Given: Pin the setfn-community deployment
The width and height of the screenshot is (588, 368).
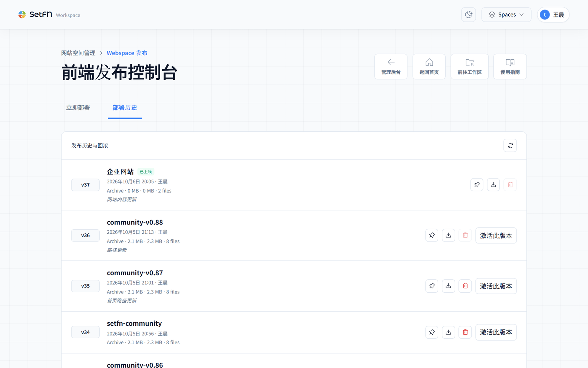Looking at the screenshot, I should 432,332.
